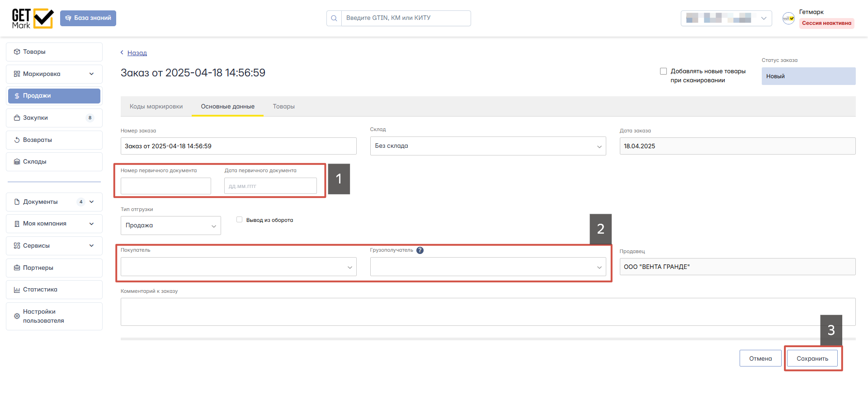Viewport: 868px width, 409px height.
Task: Open Продажи in the sidebar
Action: coord(54,96)
